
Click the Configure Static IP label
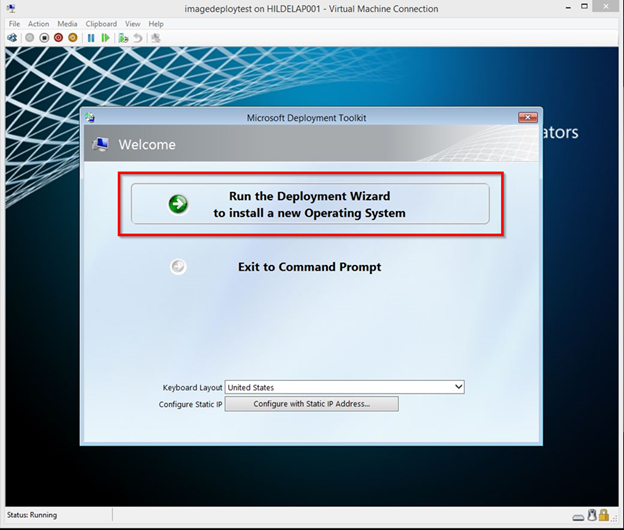pyautogui.click(x=190, y=404)
